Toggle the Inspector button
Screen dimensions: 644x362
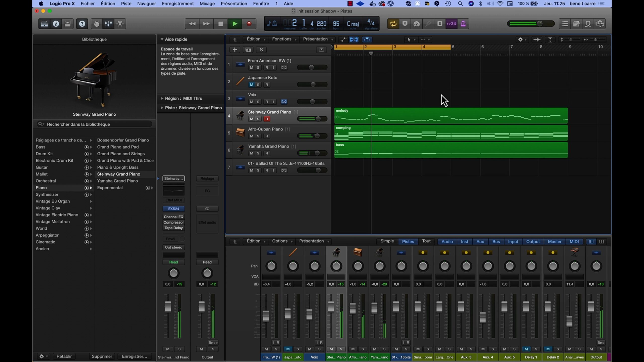point(56,24)
